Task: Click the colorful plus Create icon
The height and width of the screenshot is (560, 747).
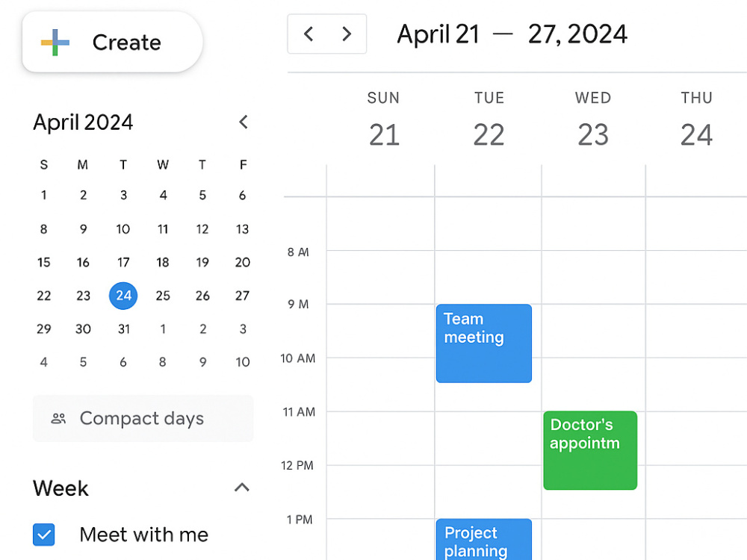Action: pos(55,43)
